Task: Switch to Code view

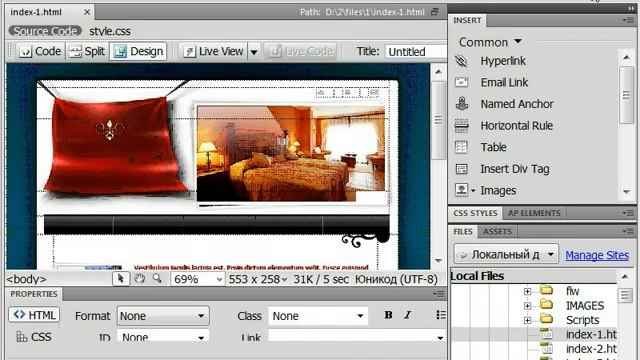Action: [40, 51]
